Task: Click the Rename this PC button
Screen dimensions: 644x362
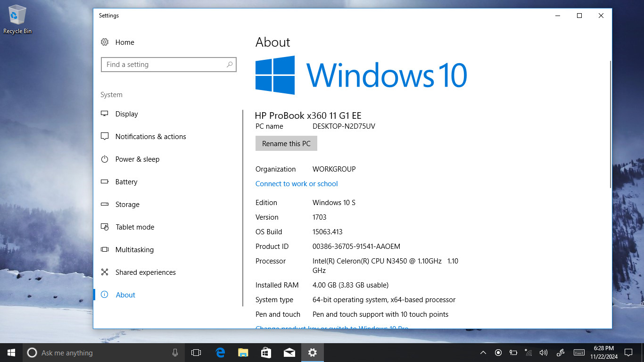Action: point(286,143)
